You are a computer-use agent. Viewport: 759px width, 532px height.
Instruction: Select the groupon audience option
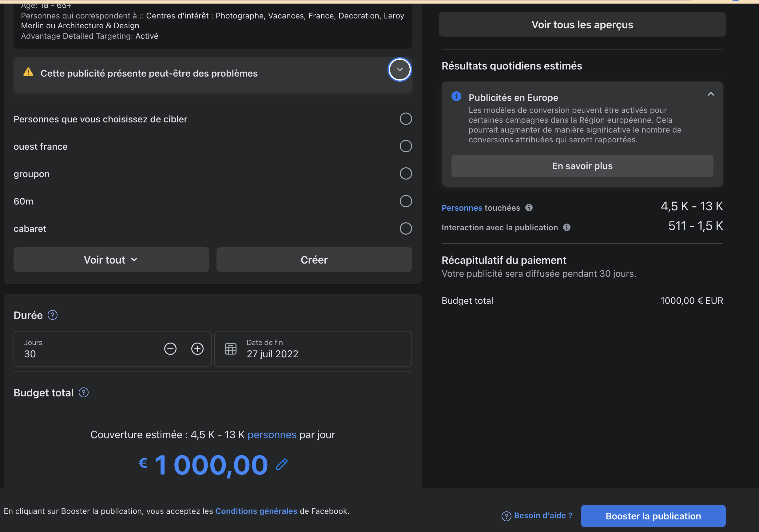(406, 173)
